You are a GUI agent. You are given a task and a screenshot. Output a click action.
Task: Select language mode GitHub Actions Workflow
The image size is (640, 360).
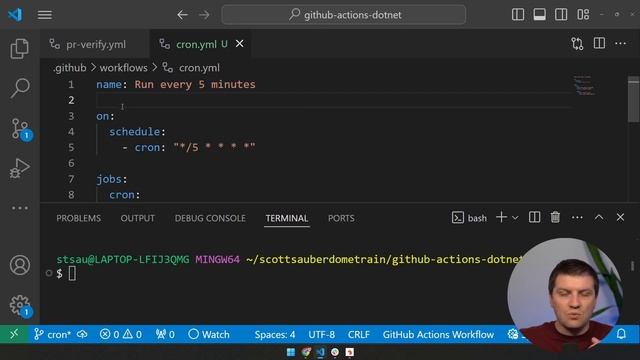tap(438, 335)
